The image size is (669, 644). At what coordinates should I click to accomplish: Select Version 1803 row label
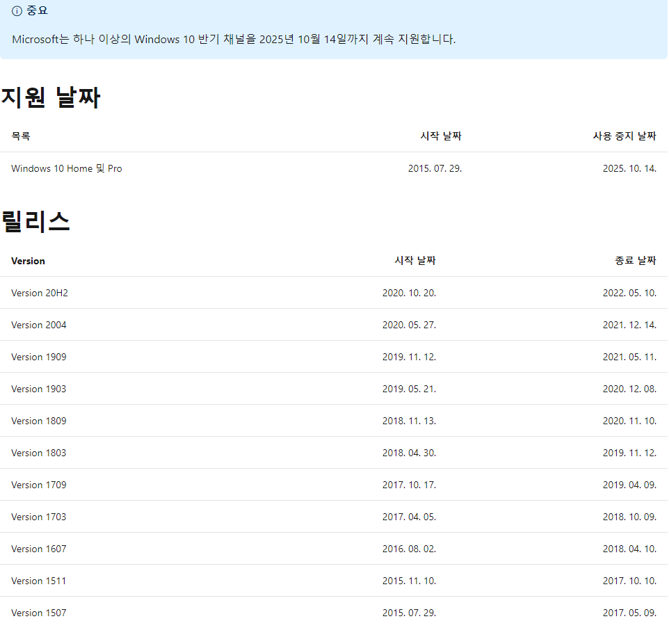click(x=39, y=453)
